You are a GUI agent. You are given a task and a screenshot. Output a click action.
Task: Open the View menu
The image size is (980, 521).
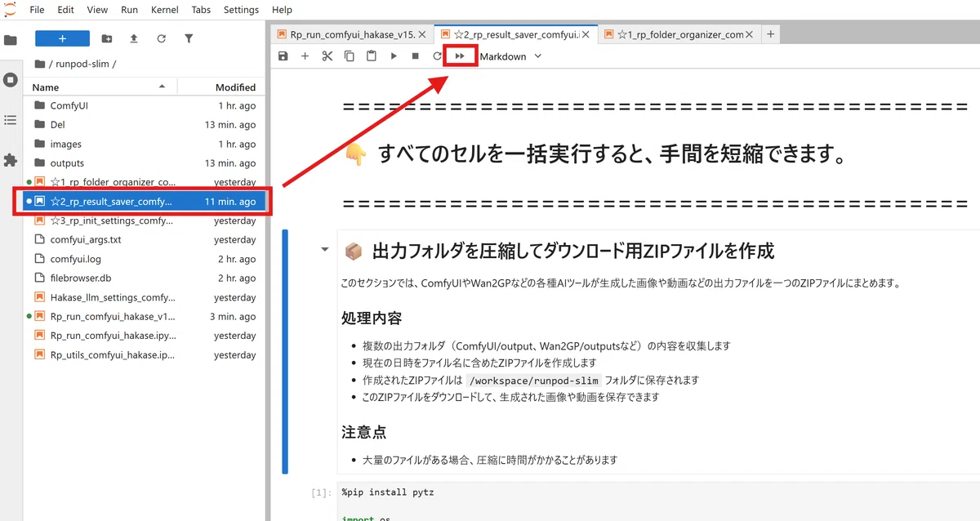coord(97,10)
